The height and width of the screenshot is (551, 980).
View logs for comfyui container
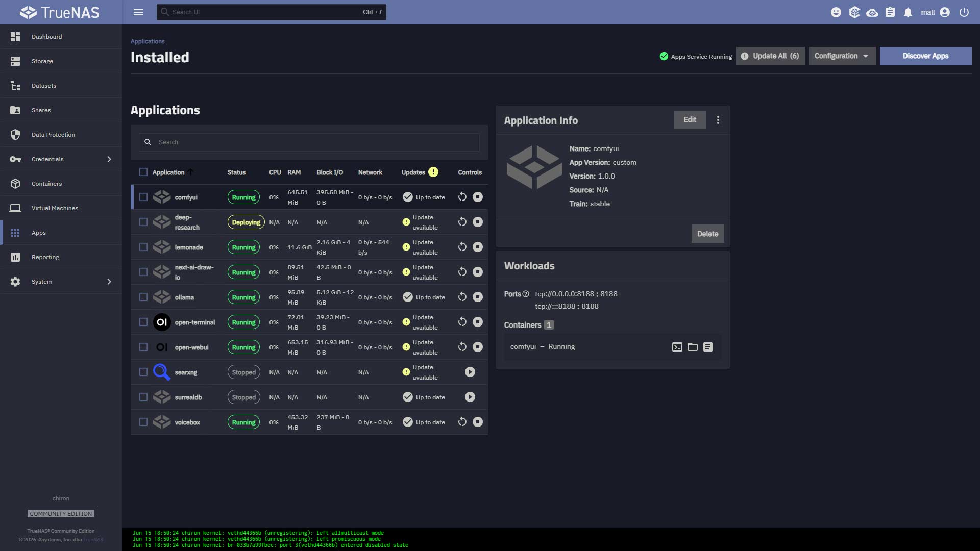[708, 347]
